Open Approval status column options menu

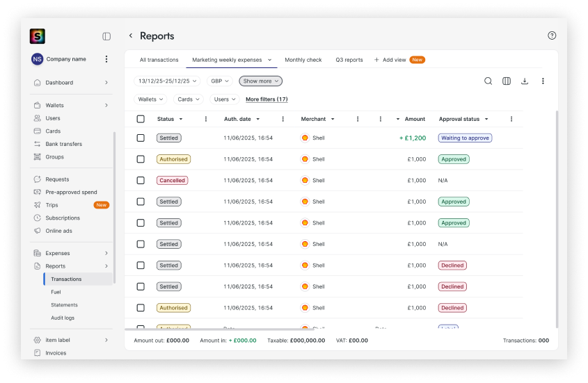pos(511,119)
